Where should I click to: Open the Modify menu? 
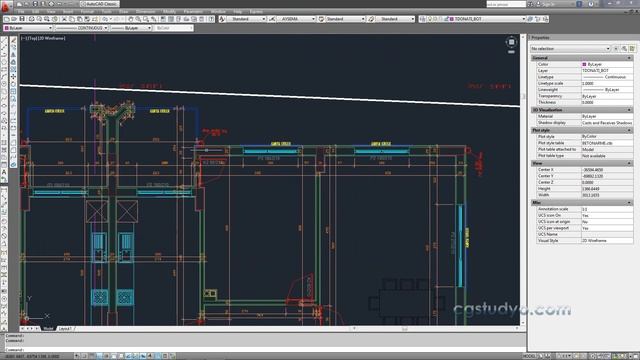169,11
